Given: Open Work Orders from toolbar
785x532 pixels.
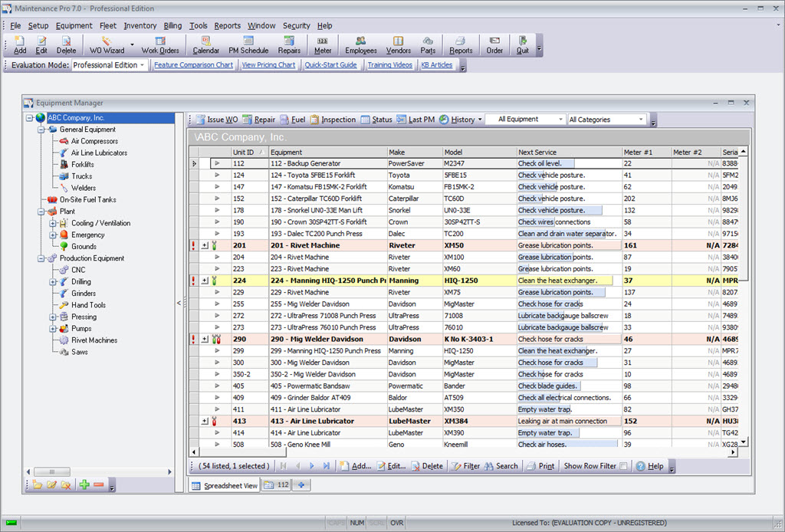Looking at the screenshot, I should [x=159, y=45].
